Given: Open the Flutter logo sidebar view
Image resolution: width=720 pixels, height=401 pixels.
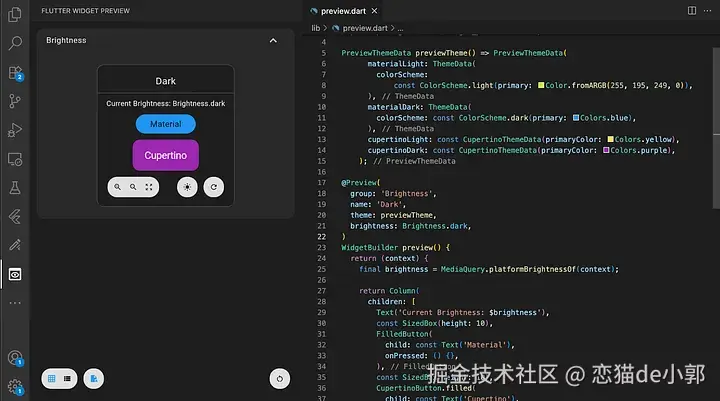Looking at the screenshot, I should 15,216.
